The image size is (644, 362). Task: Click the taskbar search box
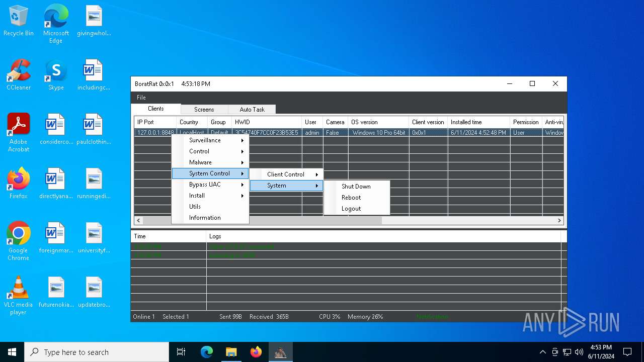[97, 352]
